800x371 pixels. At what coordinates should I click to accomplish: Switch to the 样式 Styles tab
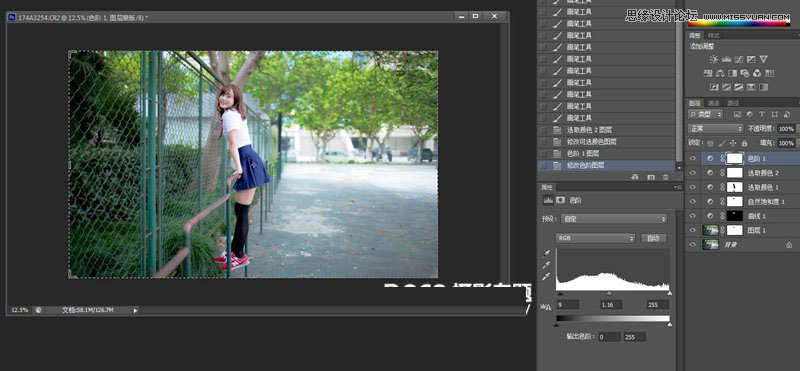[x=714, y=36]
